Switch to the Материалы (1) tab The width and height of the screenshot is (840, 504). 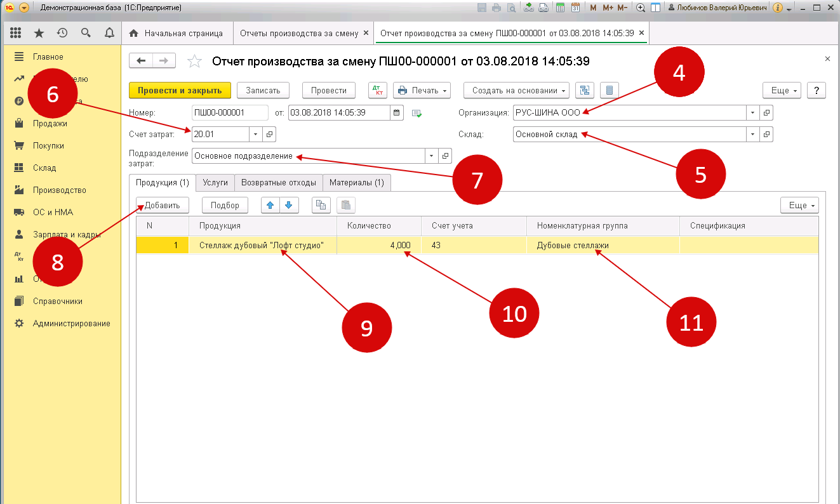(x=357, y=182)
